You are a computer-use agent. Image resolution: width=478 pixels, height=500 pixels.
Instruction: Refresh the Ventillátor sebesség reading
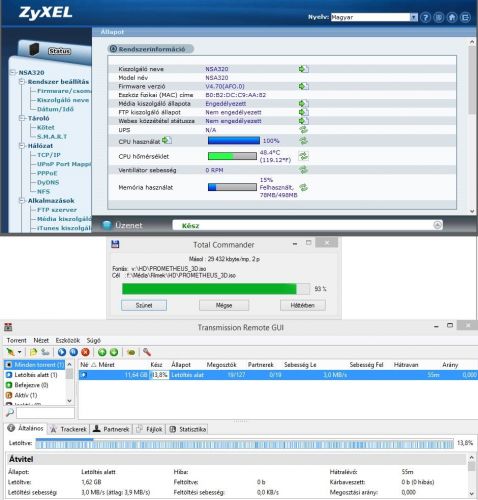(x=303, y=170)
